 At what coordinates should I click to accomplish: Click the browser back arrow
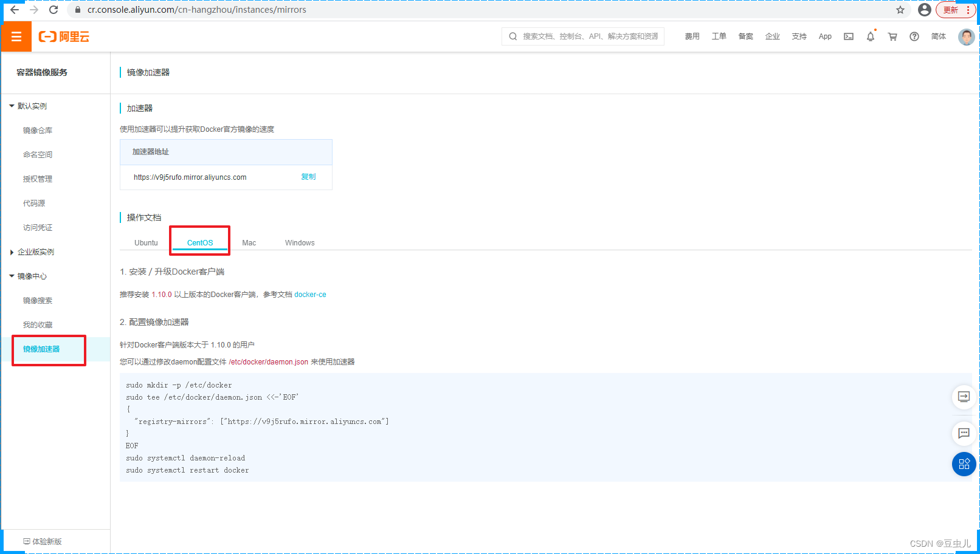click(15, 10)
